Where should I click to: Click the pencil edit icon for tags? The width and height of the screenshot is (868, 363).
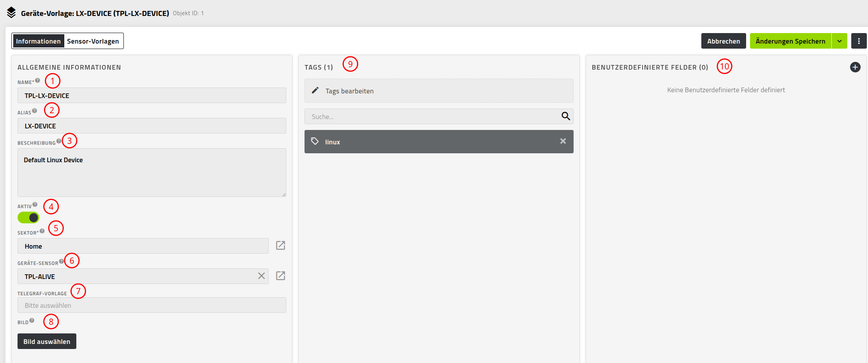315,90
